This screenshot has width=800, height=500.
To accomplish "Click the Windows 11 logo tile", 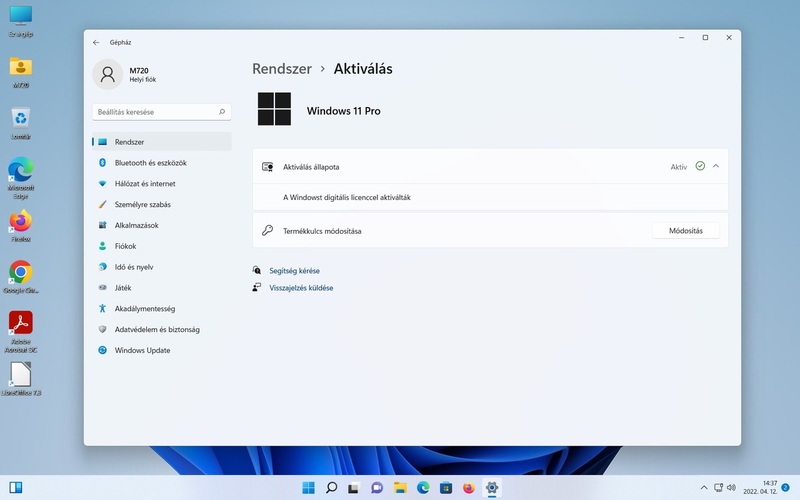I will click(x=274, y=109).
